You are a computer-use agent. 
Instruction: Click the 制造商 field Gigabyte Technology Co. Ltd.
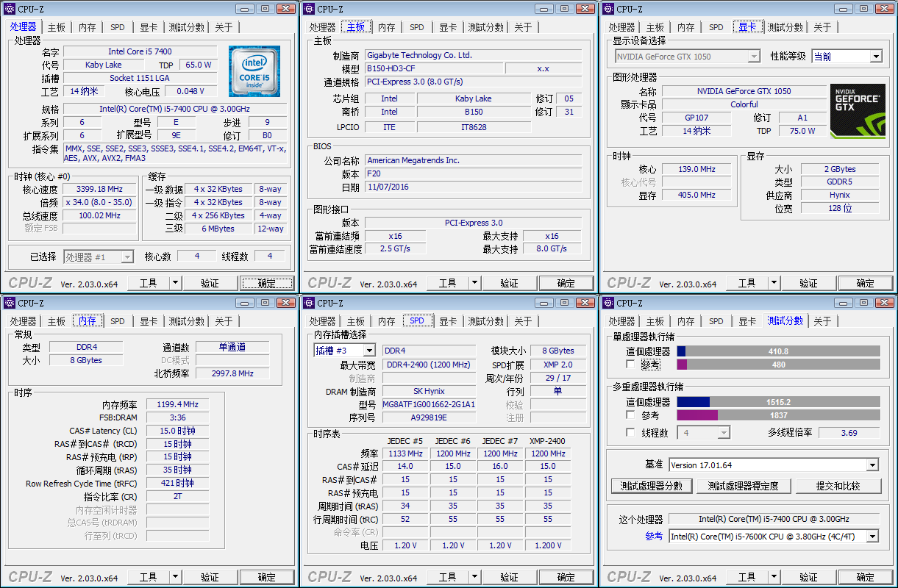point(473,55)
